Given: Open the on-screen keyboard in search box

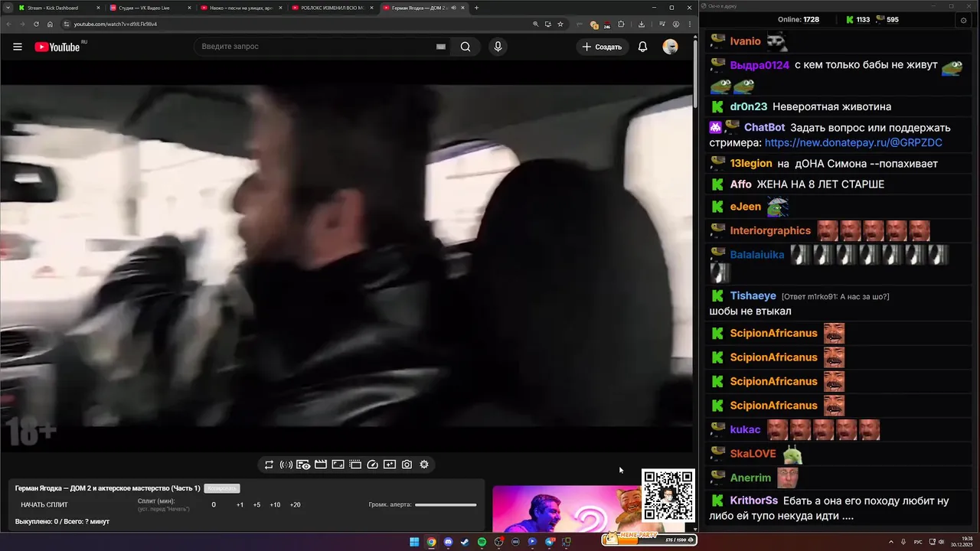Looking at the screenshot, I should click(x=441, y=47).
